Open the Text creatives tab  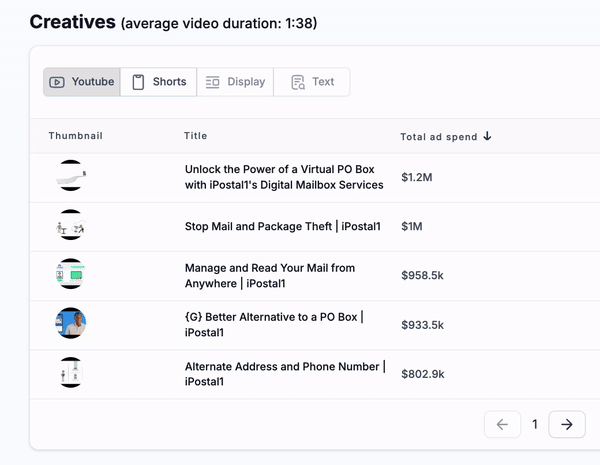pyautogui.click(x=312, y=82)
